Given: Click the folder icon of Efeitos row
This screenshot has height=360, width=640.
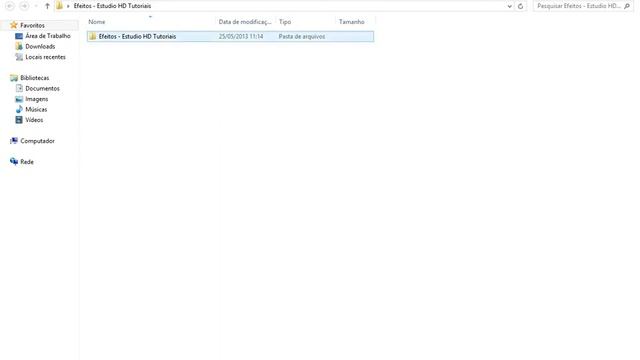Looking at the screenshot, I should tap(93, 36).
